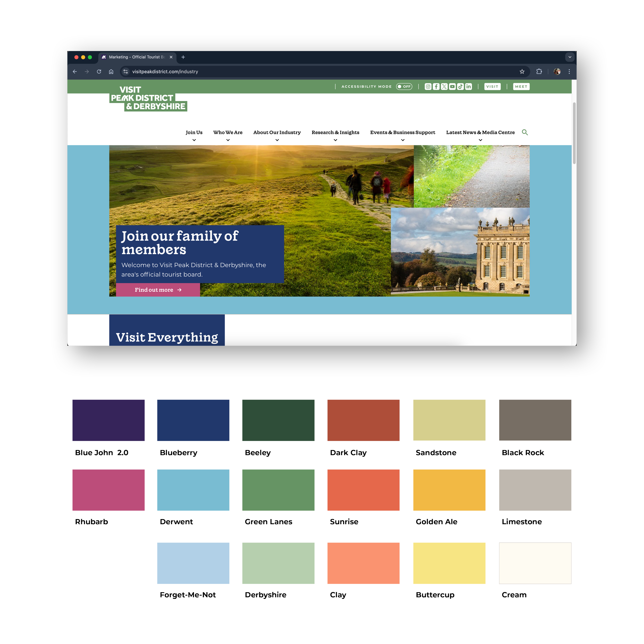
Task: Open the X (Twitter) social icon
Action: (444, 87)
